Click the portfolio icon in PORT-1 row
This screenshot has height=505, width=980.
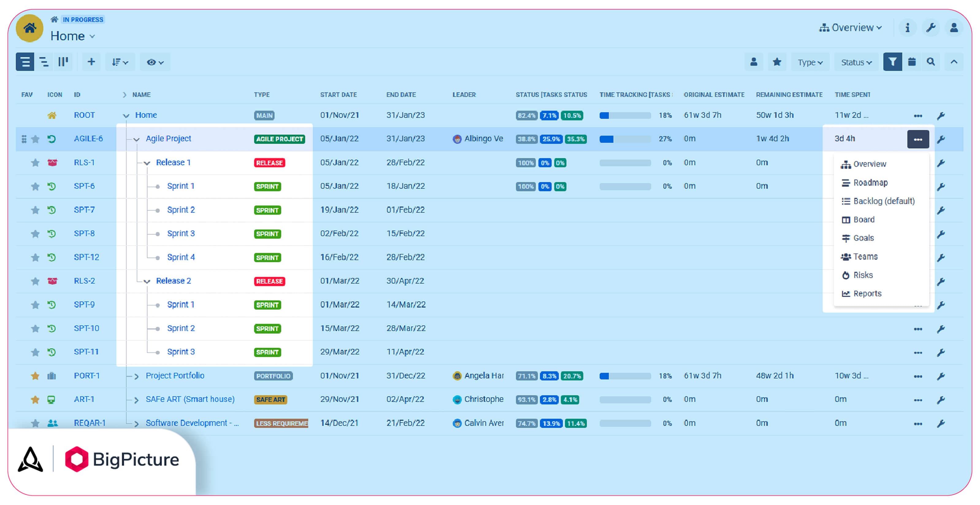tap(52, 376)
